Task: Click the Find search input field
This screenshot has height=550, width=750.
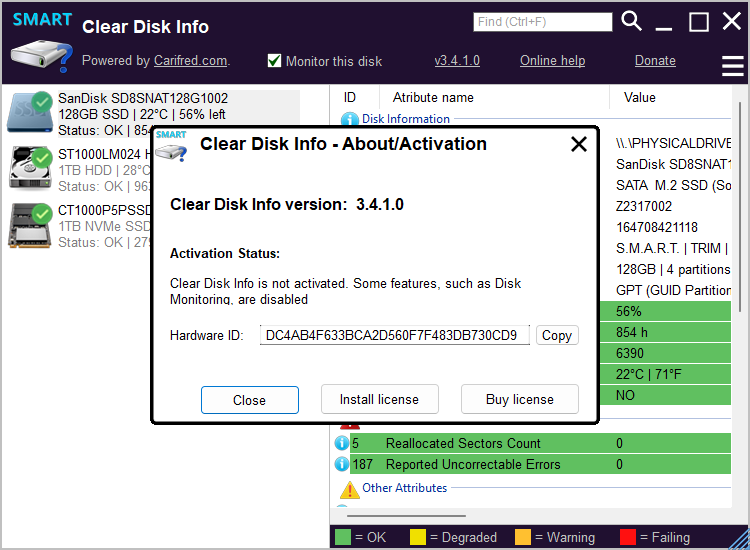Action: click(542, 22)
